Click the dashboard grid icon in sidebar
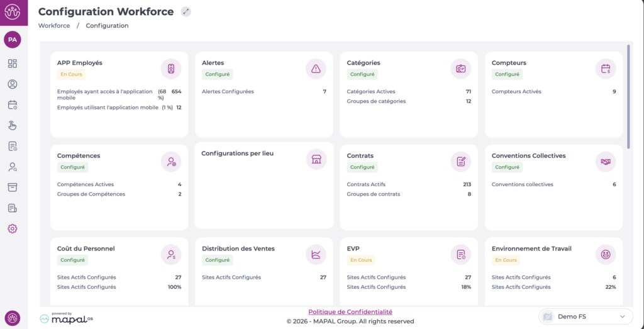644x329 pixels. coord(13,64)
